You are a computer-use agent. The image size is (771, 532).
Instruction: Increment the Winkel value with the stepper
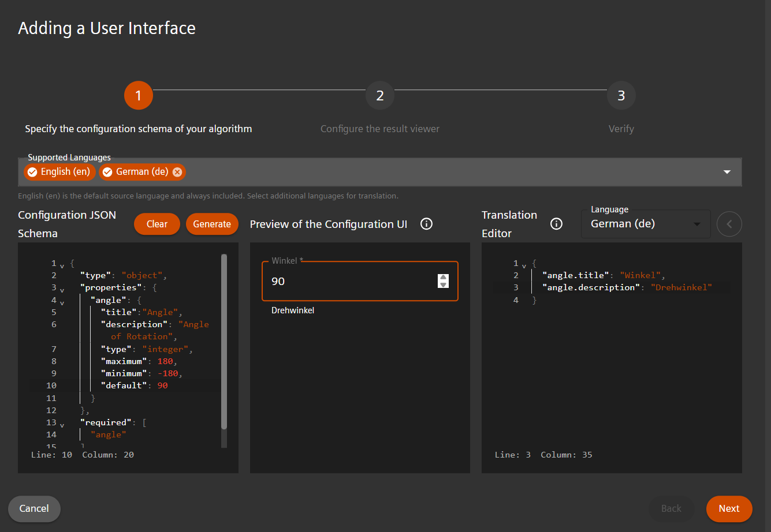pos(444,278)
